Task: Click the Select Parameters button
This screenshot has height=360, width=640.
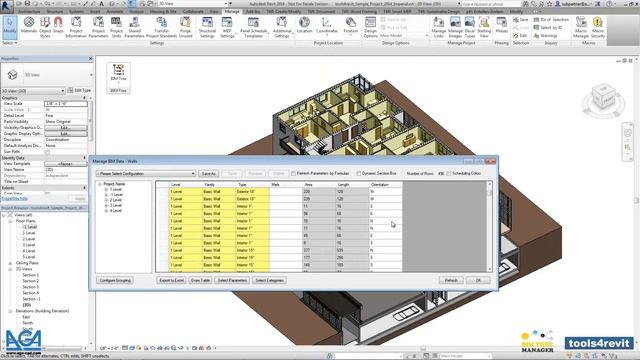Action: coord(232,280)
